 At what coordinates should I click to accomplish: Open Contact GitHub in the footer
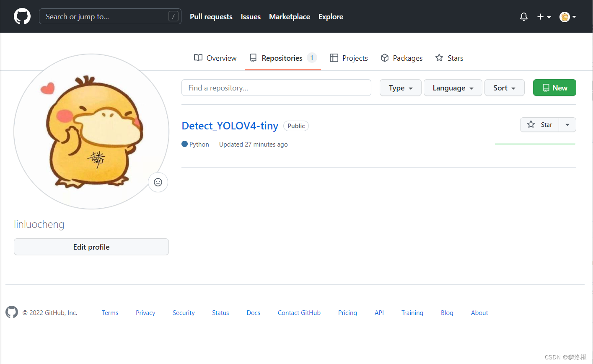(299, 312)
